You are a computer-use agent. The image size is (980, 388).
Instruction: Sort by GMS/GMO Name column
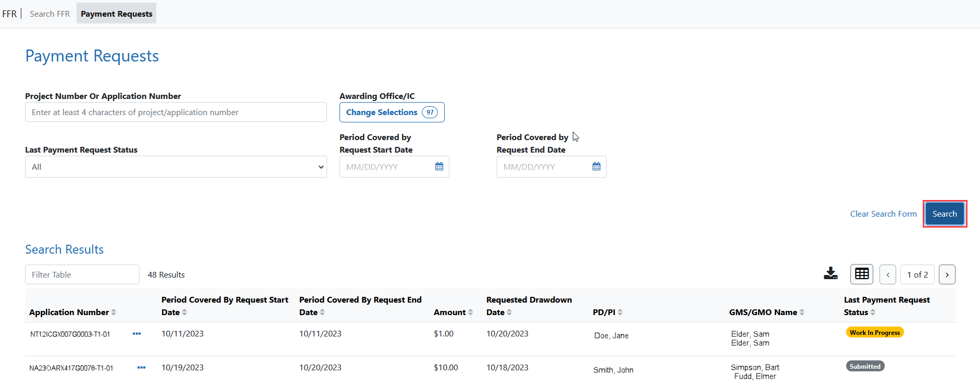click(802, 312)
